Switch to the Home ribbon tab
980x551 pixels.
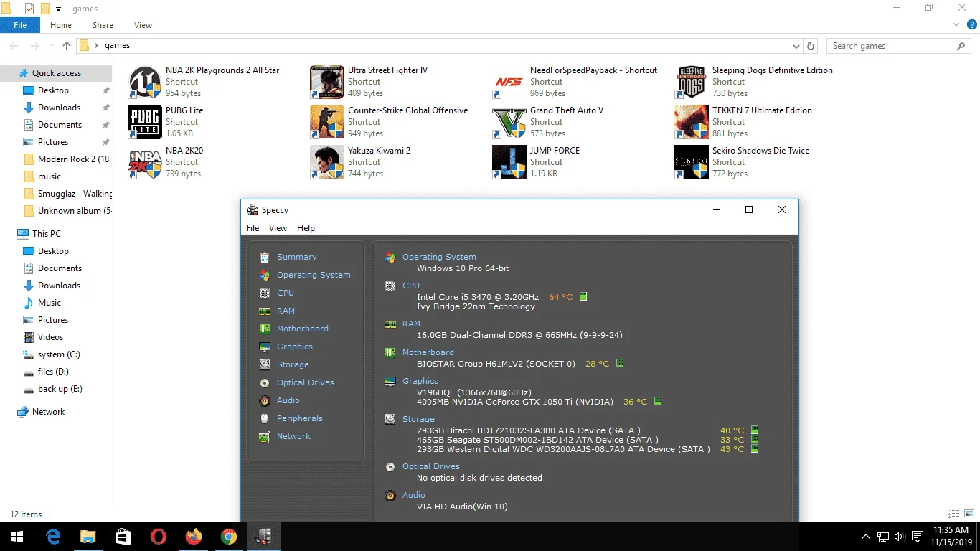pyautogui.click(x=61, y=25)
